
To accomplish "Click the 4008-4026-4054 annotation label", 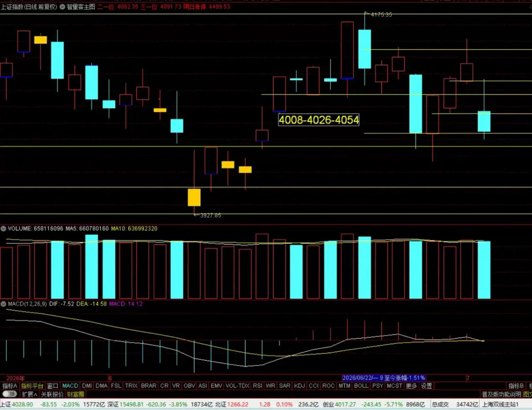I will tap(319, 120).
